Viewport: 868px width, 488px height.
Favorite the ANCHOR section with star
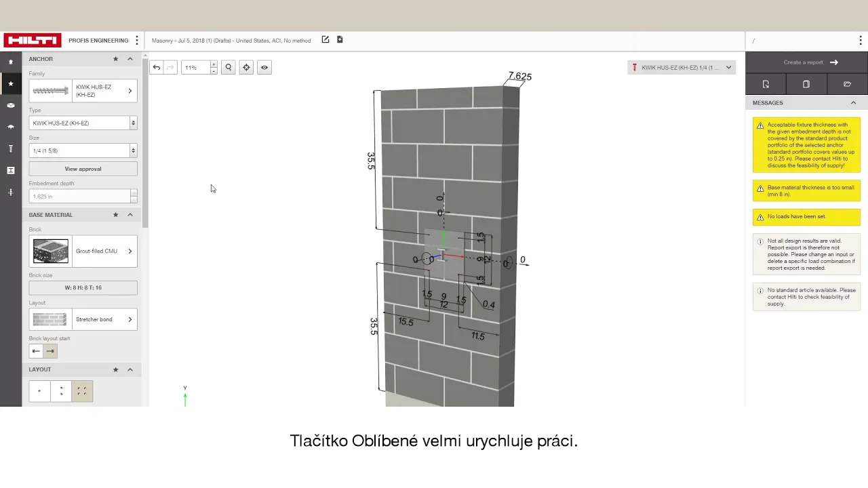115,59
